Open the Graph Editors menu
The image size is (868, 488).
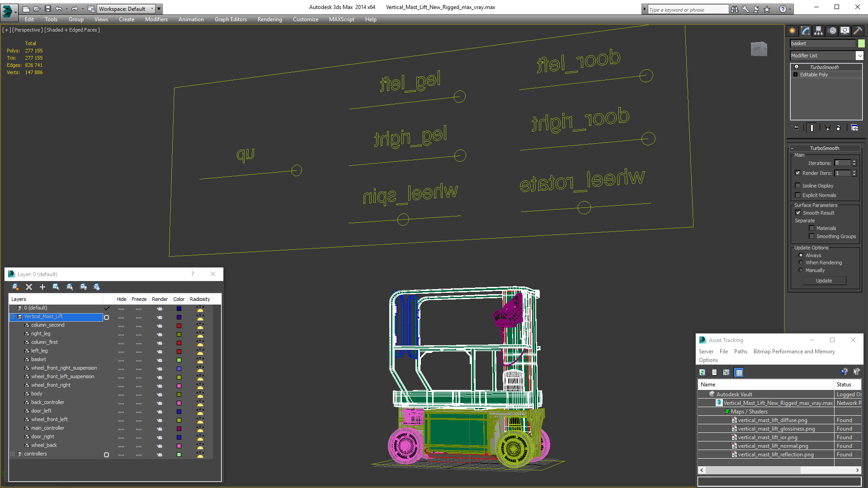pos(231,19)
